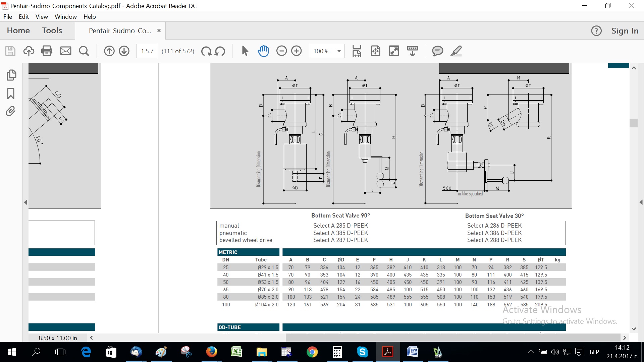Open the Add comment speech bubble tool

[x=437, y=51]
